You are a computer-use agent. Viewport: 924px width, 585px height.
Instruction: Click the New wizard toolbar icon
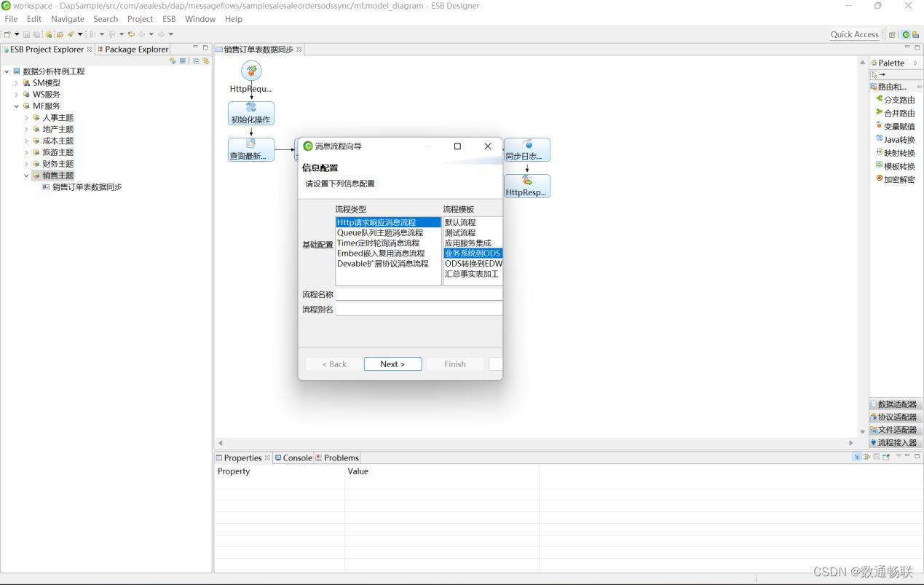tap(7, 34)
